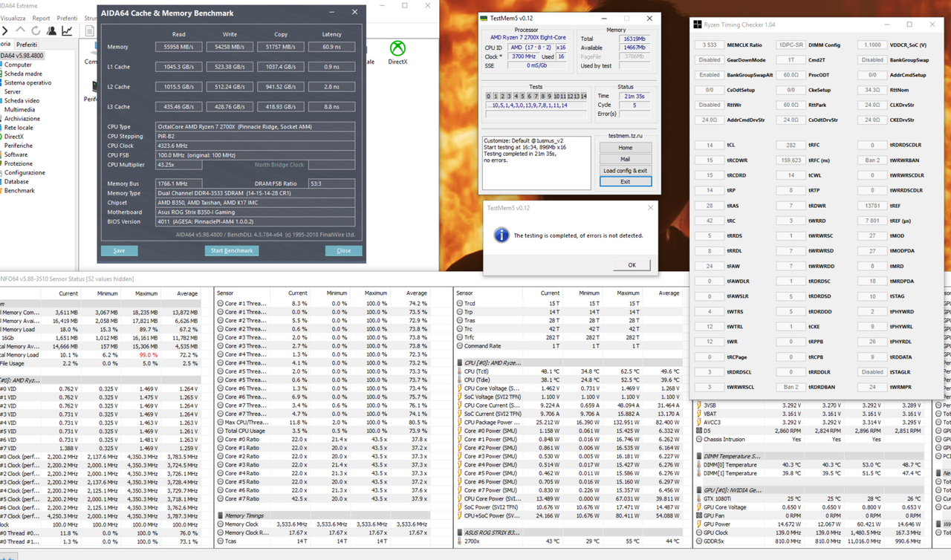This screenshot has width=951, height=560.
Task: Click the graph chart icon in AIDA64 toolbar
Action: point(67,30)
